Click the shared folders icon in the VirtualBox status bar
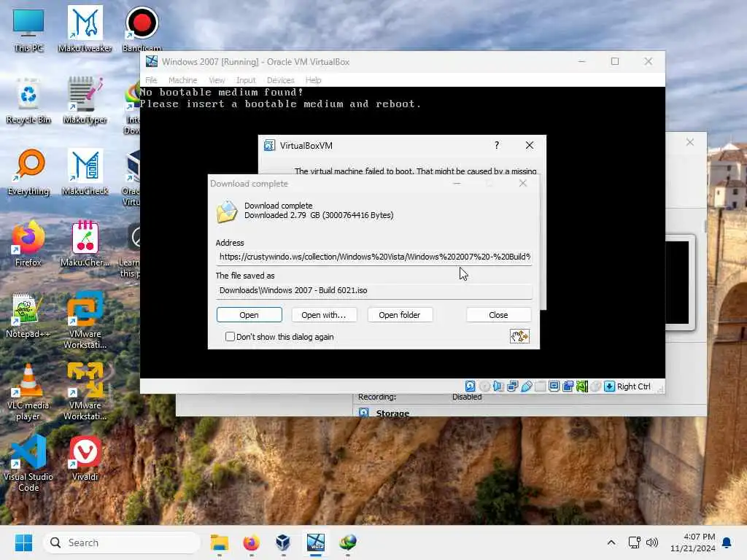 541,386
